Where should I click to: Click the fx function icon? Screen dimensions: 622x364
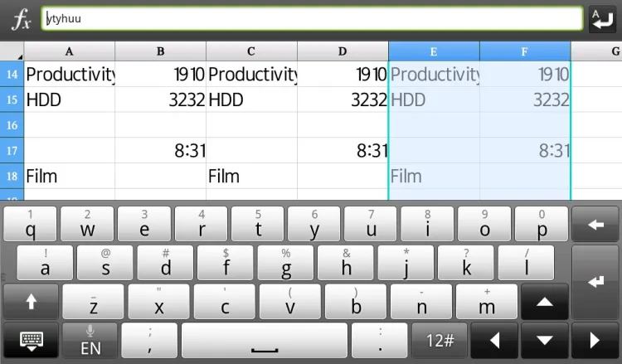click(21, 19)
